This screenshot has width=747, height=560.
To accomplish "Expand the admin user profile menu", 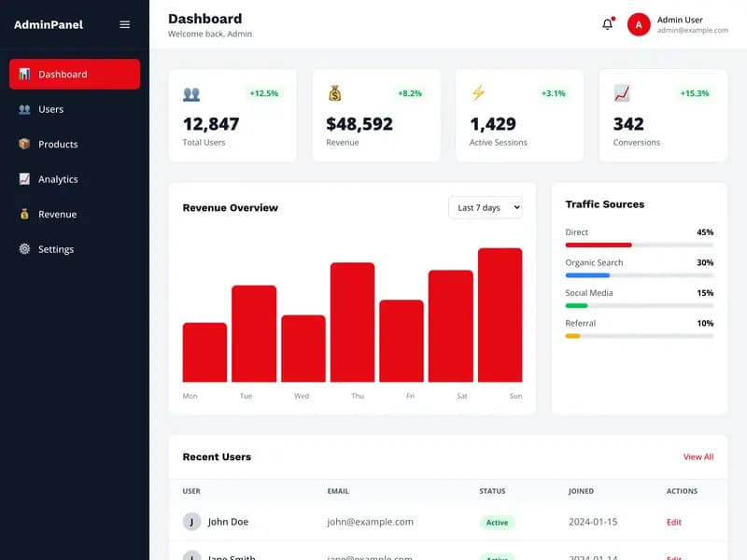I will [640, 24].
